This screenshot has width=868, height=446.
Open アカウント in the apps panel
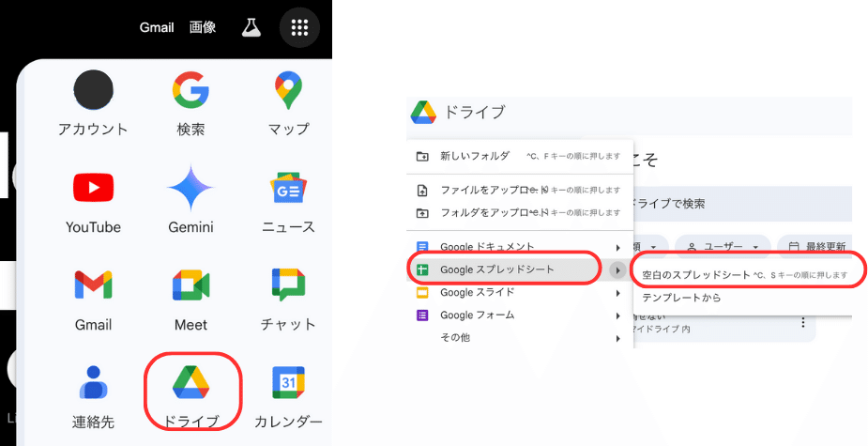pyautogui.click(x=93, y=103)
